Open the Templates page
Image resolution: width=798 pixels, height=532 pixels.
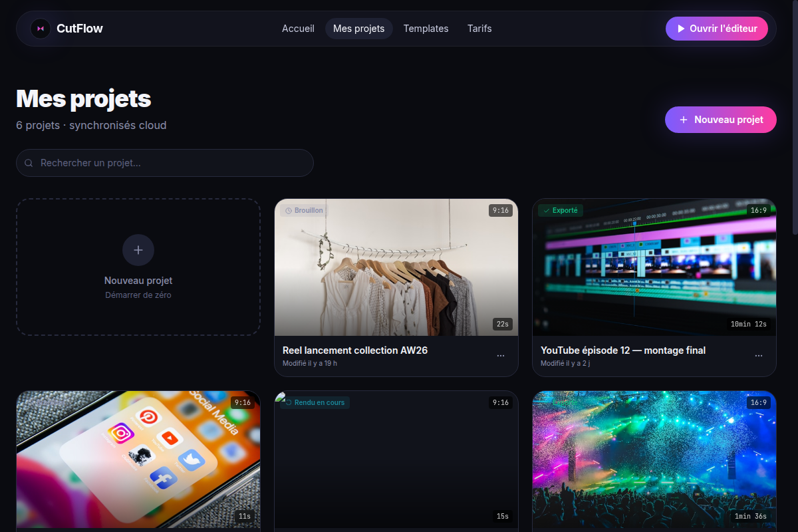pyautogui.click(x=426, y=29)
